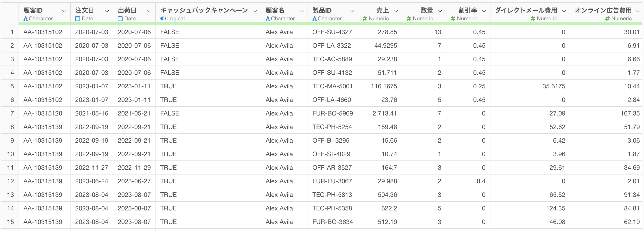Screen dimensions: 644x231
Task: Click the Numeric hash icon under 数量
Action: point(409,19)
